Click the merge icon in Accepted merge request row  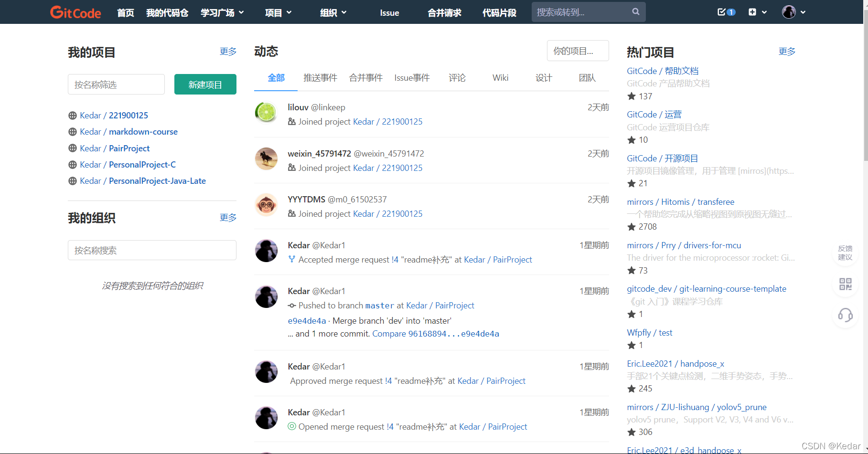coord(292,259)
